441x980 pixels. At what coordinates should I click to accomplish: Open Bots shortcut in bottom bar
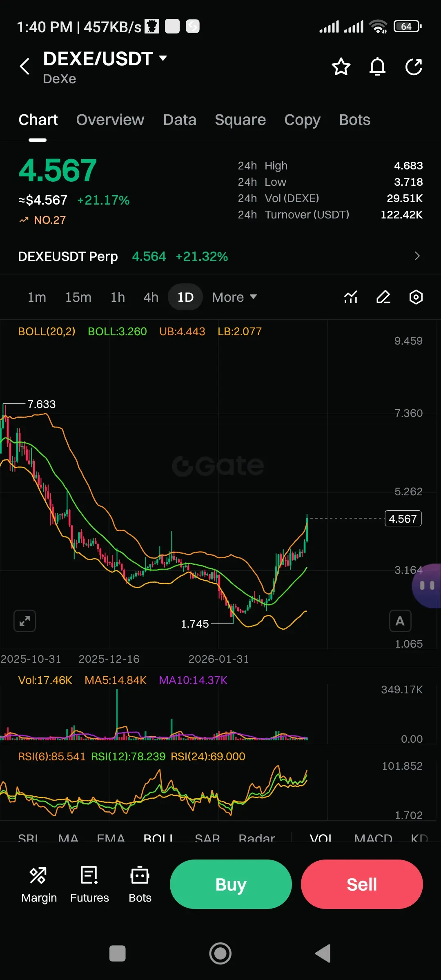(140, 884)
